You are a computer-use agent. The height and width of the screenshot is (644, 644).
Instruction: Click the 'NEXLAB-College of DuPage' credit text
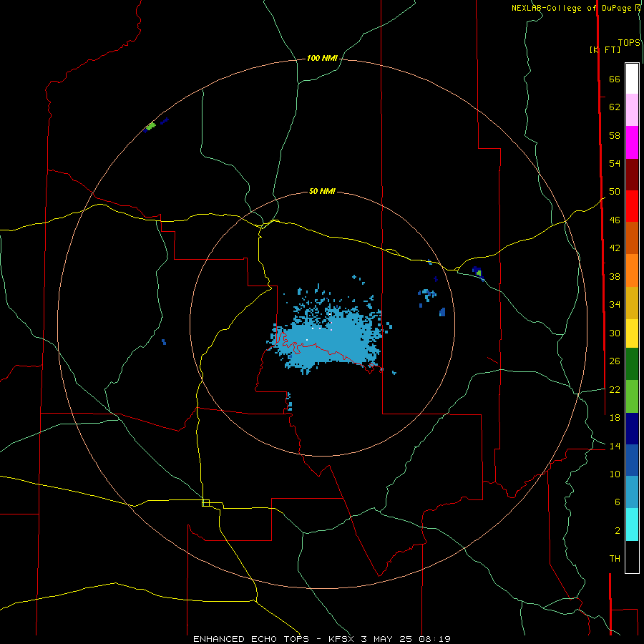pos(571,8)
